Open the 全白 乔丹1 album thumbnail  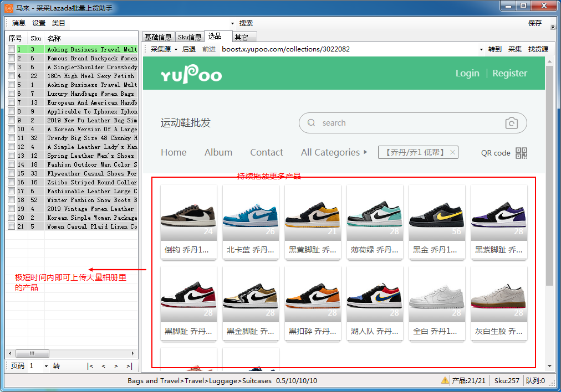(436, 295)
